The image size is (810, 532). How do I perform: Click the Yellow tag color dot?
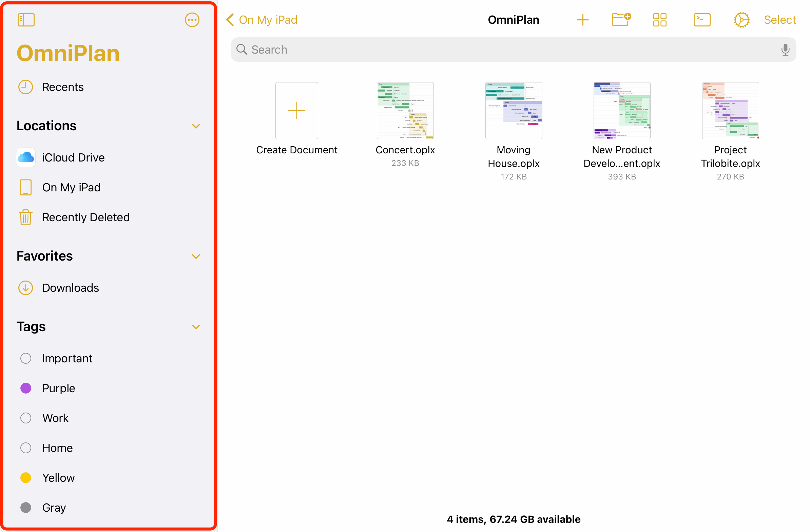(x=26, y=477)
